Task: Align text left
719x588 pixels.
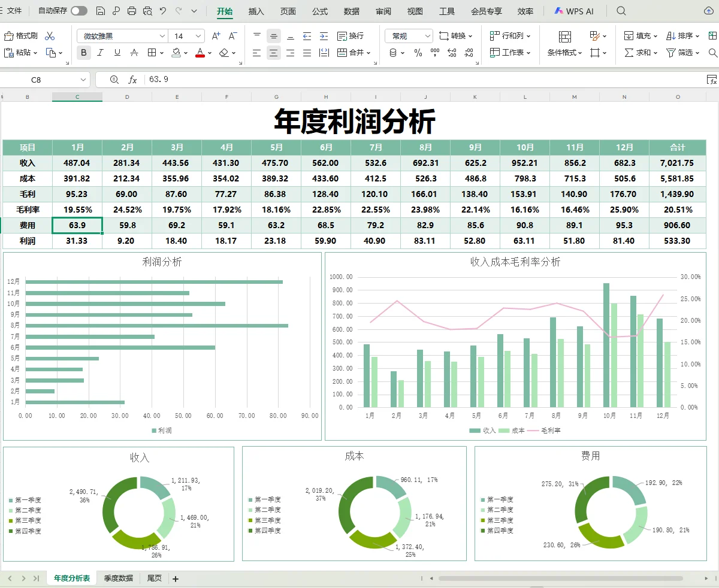Action: (x=256, y=53)
